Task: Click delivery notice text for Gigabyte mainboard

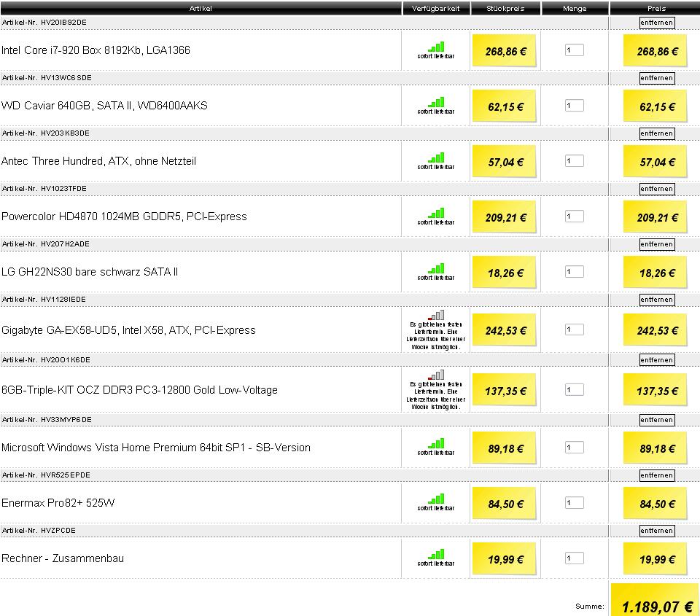Action: click(436, 335)
